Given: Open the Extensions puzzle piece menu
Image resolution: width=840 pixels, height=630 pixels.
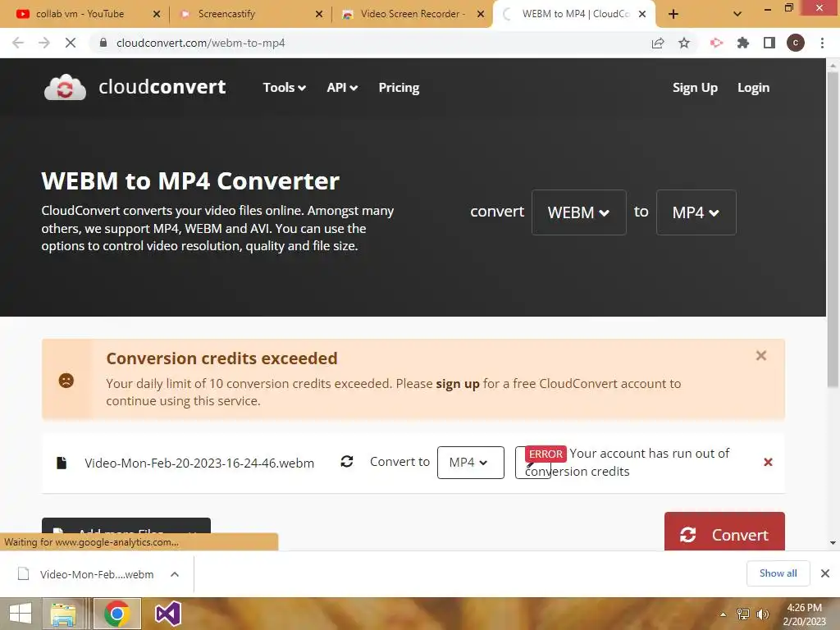Looking at the screenshot, I should 743,43.
